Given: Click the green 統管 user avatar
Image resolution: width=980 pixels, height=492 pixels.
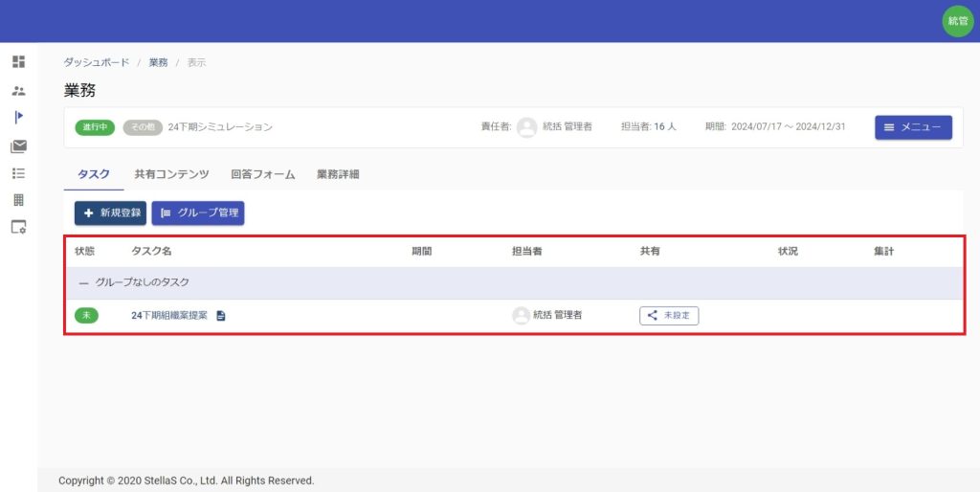Looking at the screenshot, I should (957, 21).
